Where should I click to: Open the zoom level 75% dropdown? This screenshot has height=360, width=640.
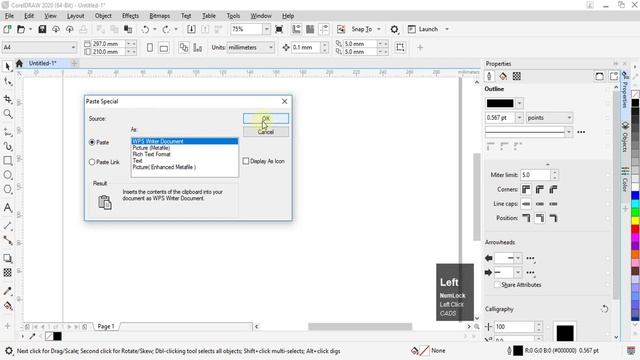(x=267, y=29)
